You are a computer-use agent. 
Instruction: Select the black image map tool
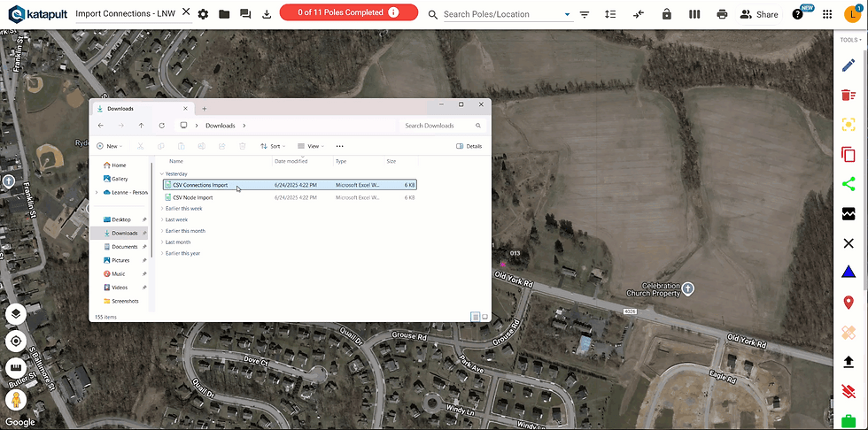849,214
